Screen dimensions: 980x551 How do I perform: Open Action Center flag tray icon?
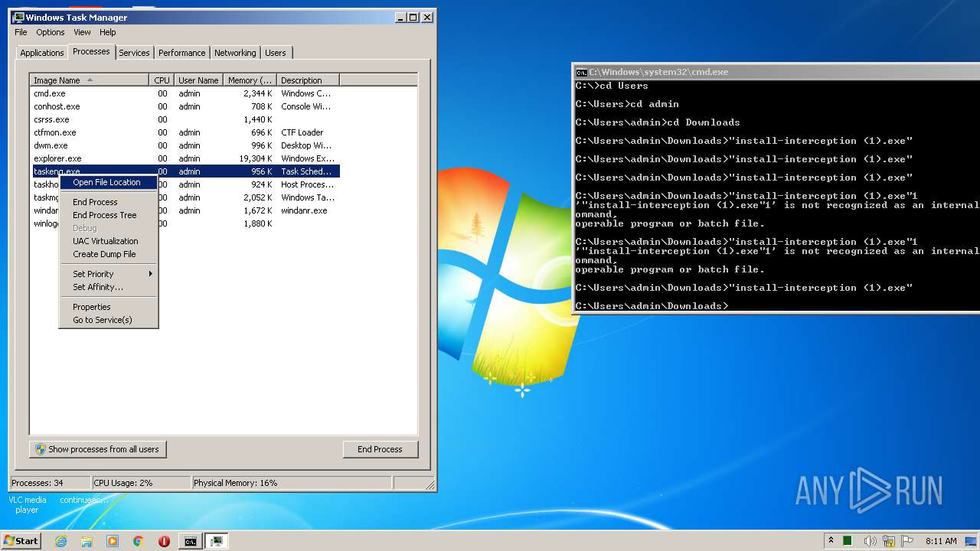(x=907, y=541)
